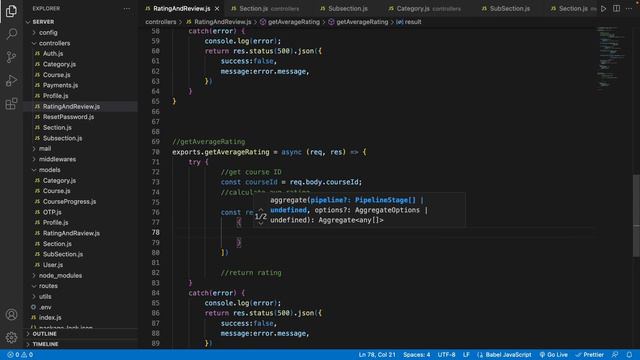Image resolution: width=640 pixels, height=360 pixels.
Task: Open OTP.js in models
Action: coord(80,212)
